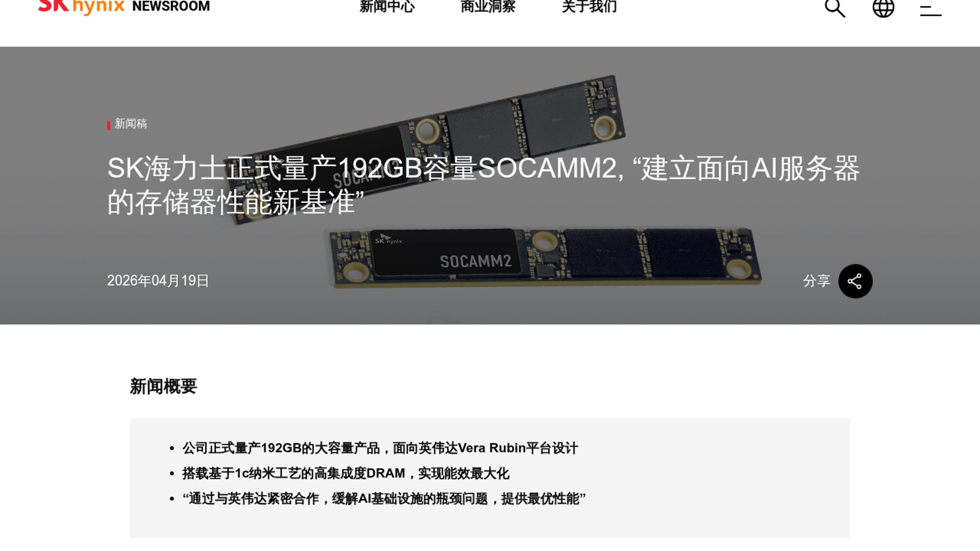Click the first bullet about Vera Rubin platform
This screenshot has width=980, height=551.
point(380,448)
